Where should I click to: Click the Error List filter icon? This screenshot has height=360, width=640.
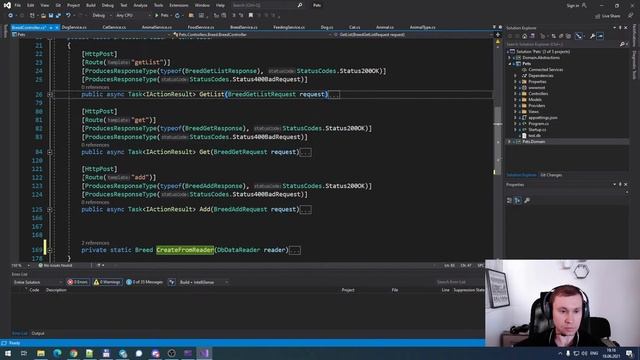[x=172, y=282]
